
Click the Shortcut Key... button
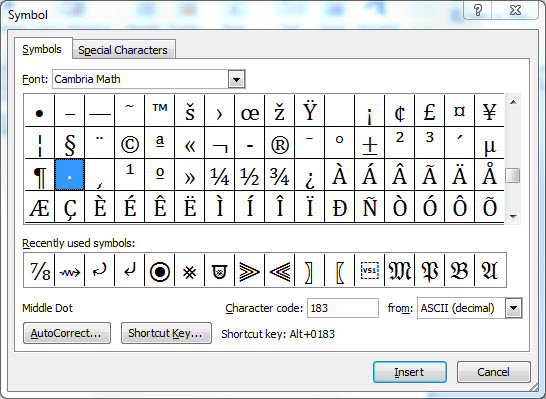[166, 333]
